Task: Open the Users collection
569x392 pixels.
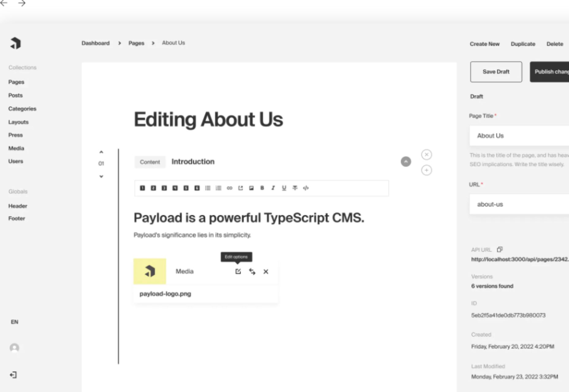Action: [x=16, y=161]
